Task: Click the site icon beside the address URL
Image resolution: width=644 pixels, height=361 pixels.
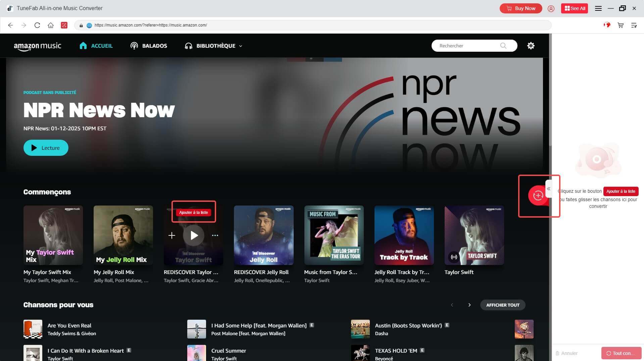Action: [89, 25]
